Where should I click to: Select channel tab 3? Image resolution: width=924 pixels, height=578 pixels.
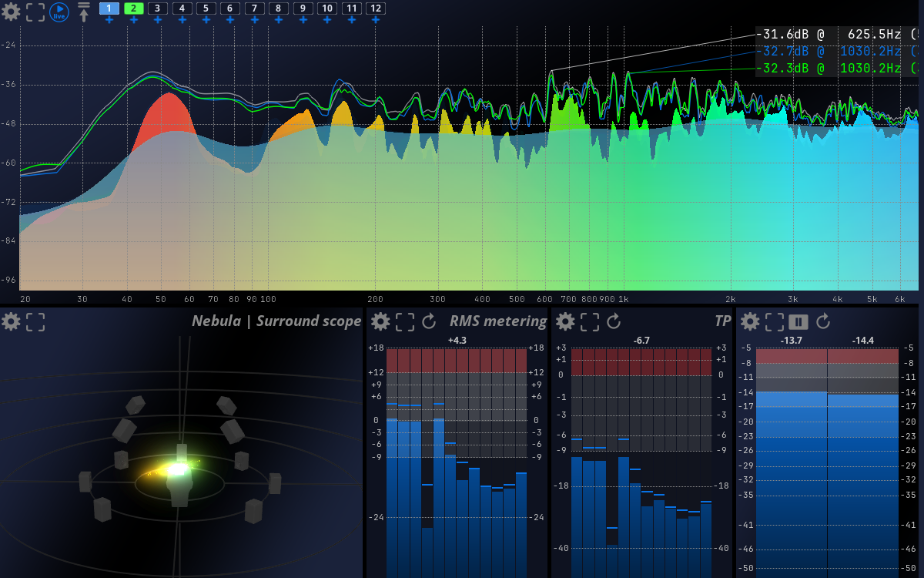pyautogui.click(x=156, y=8)
